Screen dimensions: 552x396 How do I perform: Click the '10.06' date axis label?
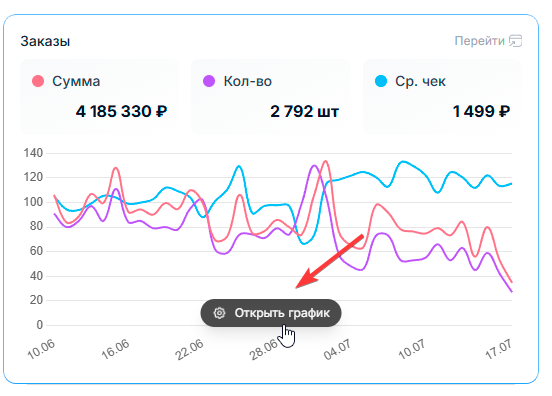[41, 349]
